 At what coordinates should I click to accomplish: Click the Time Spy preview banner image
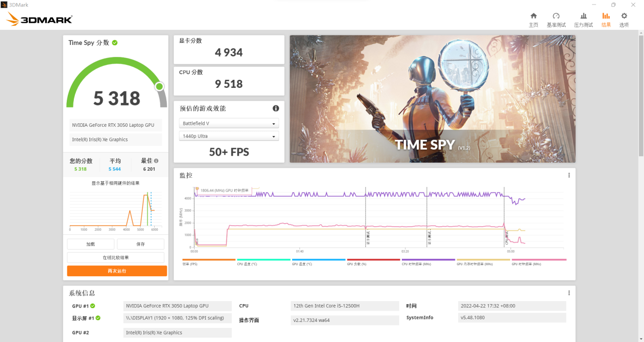coord(432,99)
